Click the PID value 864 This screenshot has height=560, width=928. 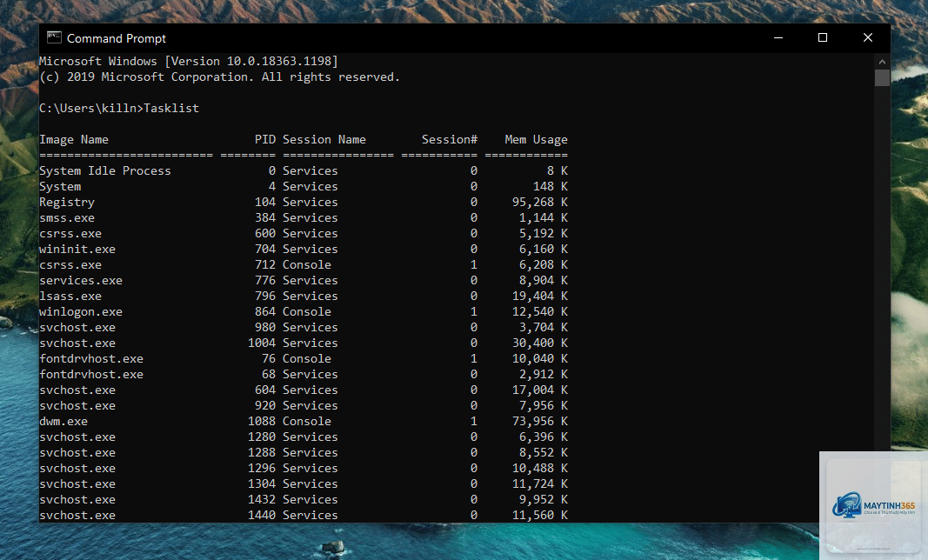(265, 312)
